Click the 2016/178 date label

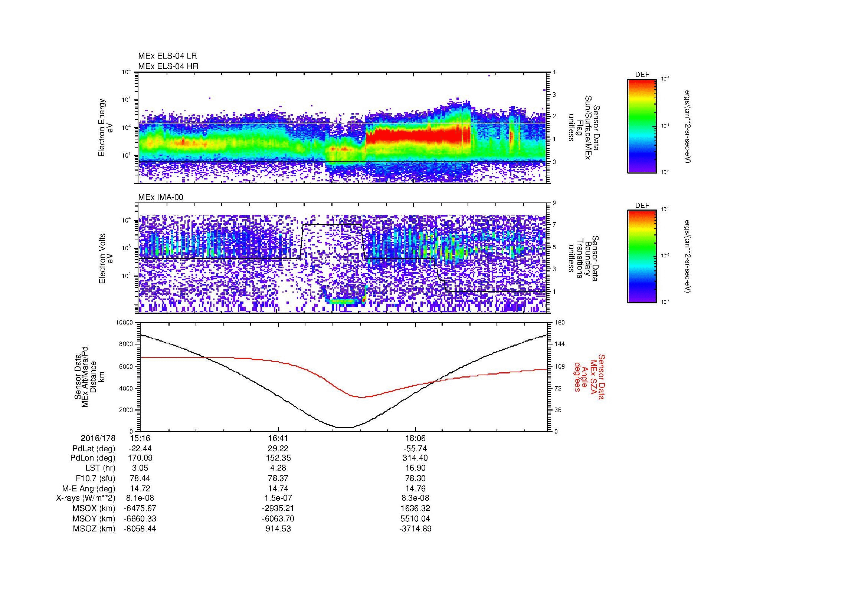click(x=98, y=438)
